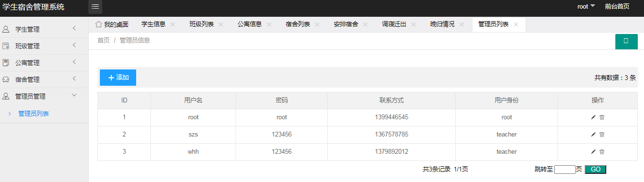
Task: Click the 学生宿舍管理系统 title
Action: tap(33, 7)
